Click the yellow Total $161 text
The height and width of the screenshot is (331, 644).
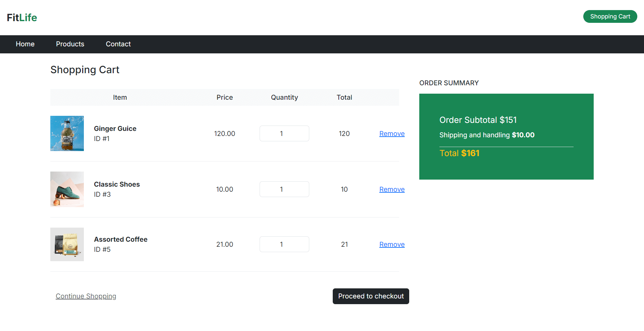[459, 153]
